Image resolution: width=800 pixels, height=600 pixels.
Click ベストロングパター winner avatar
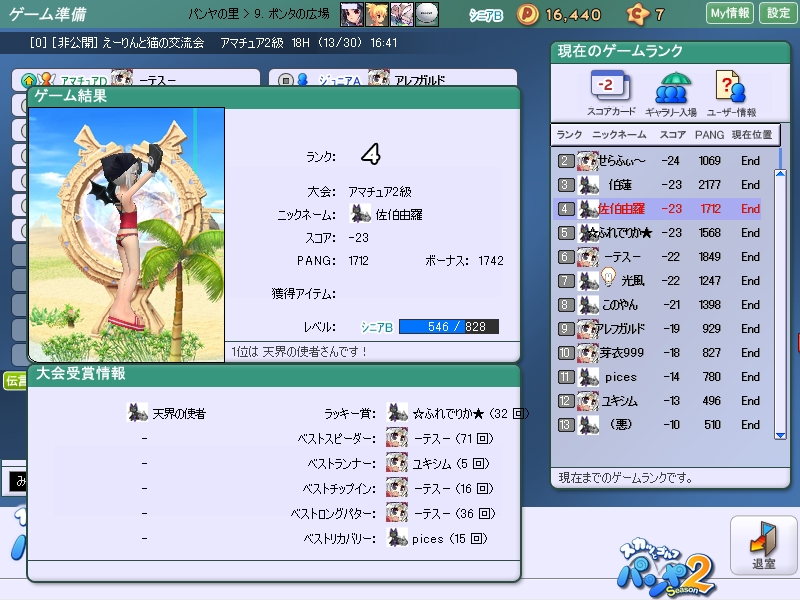pyautogui.click(x=397, y=513)
